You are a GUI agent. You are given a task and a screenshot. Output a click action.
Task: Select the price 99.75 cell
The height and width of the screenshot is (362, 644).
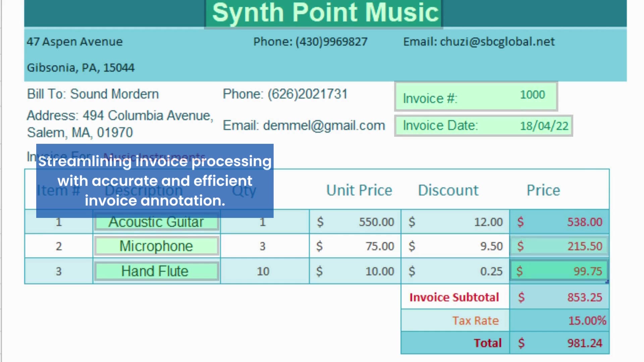pyautogui.click(x=559, y=271)
